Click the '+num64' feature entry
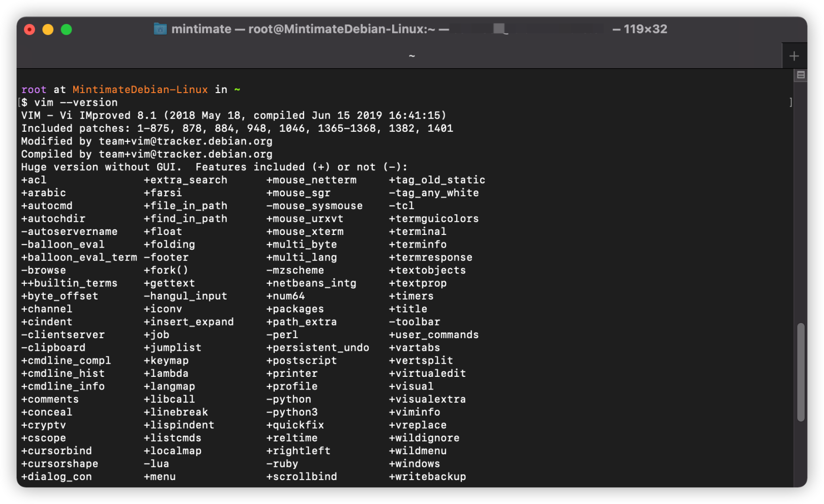 click(285, 296)
